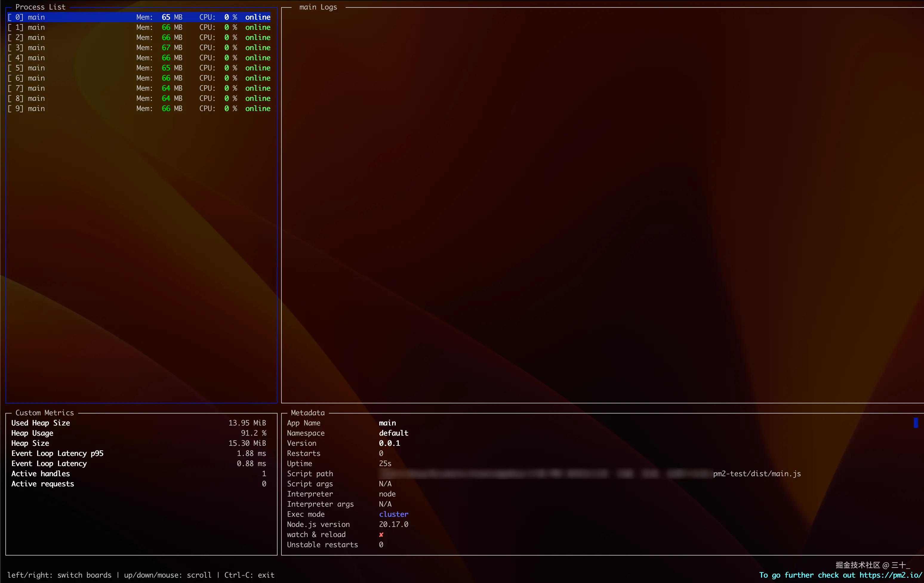Image resolution: width=924 pixels, height=583 pixels.
Task: Click the Unstable restarts count
Action: [x=381, y=545]
